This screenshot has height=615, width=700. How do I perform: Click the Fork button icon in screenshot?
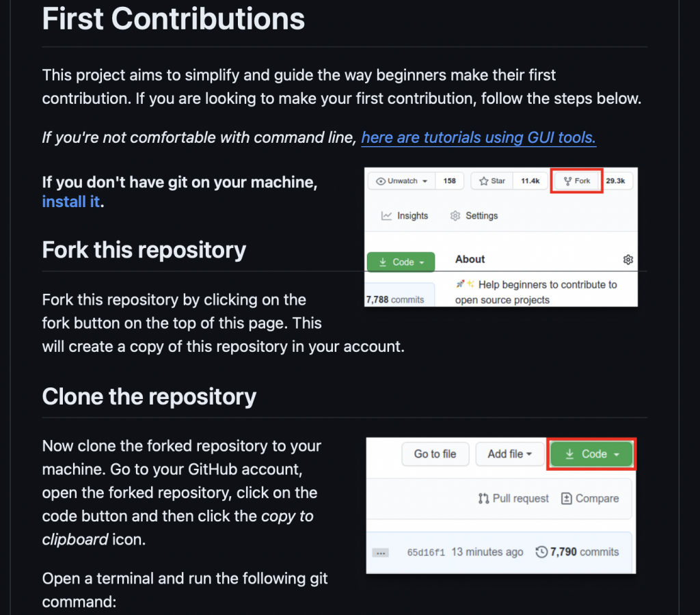(567, 181)
